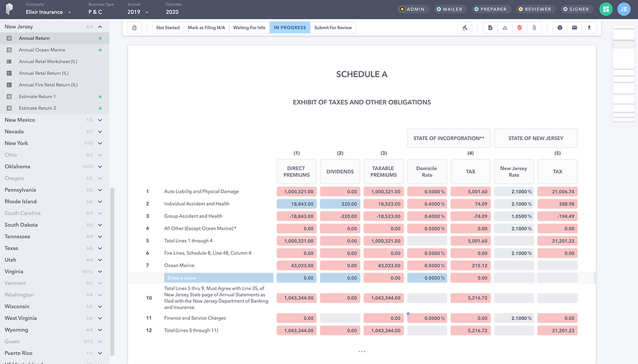Screen dimensions: 638x364
Task: Edit Individual Accident Direct Premiums 18,843.00
Action: click(296, 204)
